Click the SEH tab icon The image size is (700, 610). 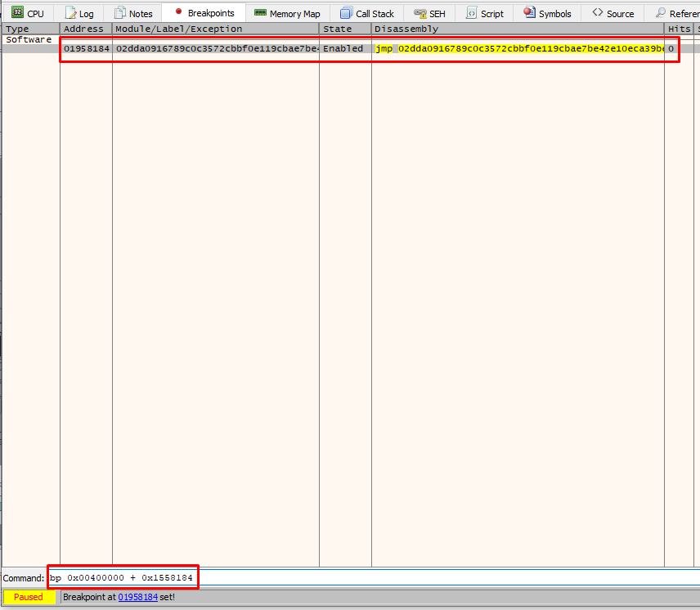pos(420,13)
